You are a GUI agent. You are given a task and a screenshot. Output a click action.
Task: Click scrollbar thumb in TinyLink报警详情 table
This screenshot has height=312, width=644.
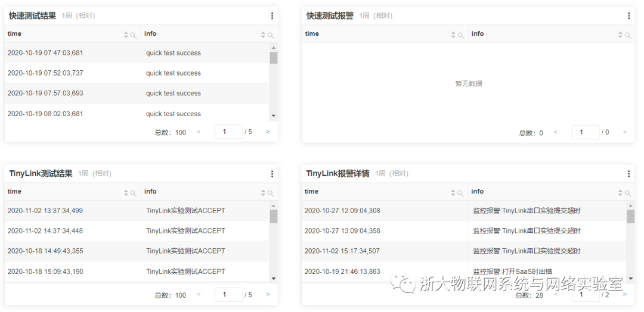pyautogui.click(x=630, y=217)
